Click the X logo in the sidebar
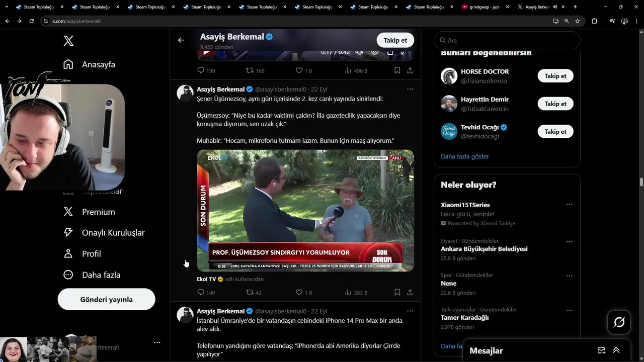The image size is (644, 362). (x=68, y=41)
